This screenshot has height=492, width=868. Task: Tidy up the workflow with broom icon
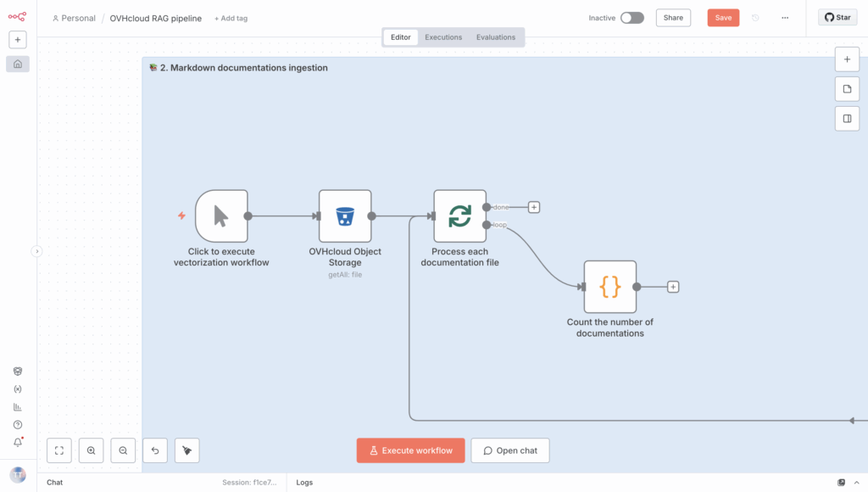(187, 450)
